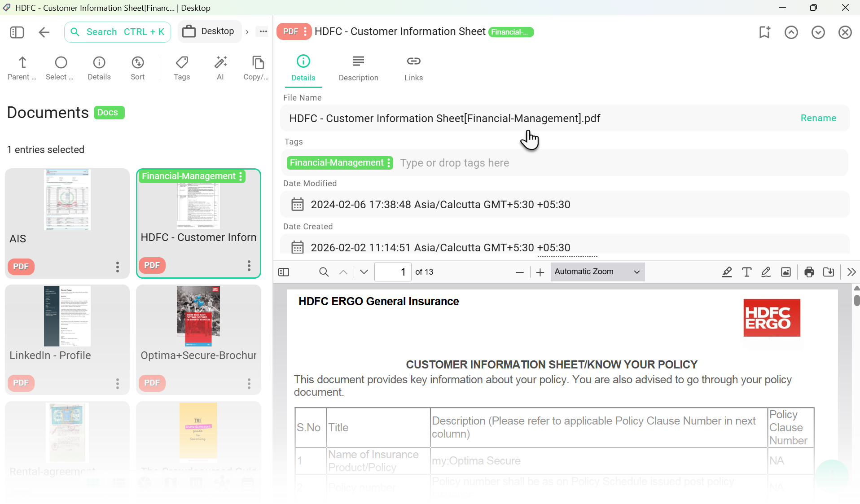Close the file preview panel
This screenshot has height=504, width=860.
pyautogui.click(x=845, y=32)
